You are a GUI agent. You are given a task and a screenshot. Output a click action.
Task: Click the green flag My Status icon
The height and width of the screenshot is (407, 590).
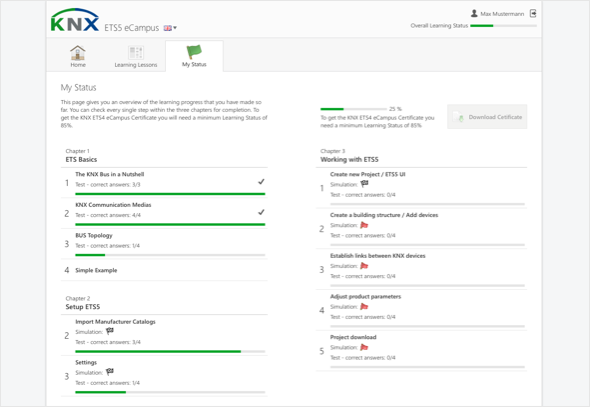coord(194,52)
